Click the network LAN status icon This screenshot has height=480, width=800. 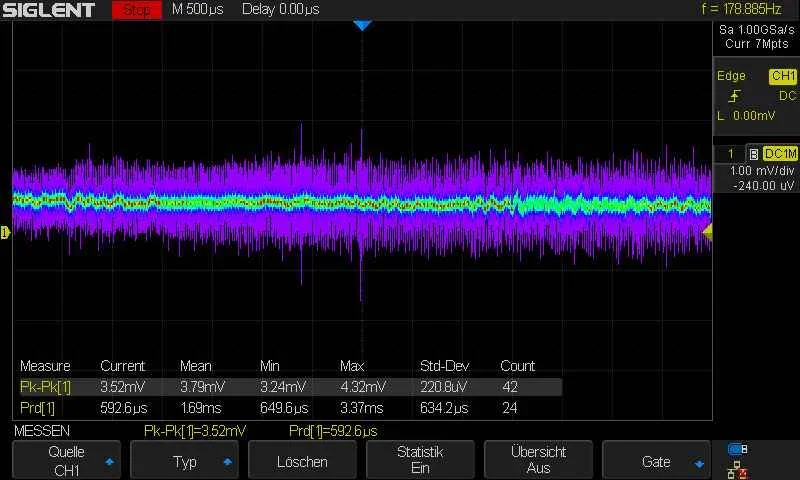click(738, 467)
